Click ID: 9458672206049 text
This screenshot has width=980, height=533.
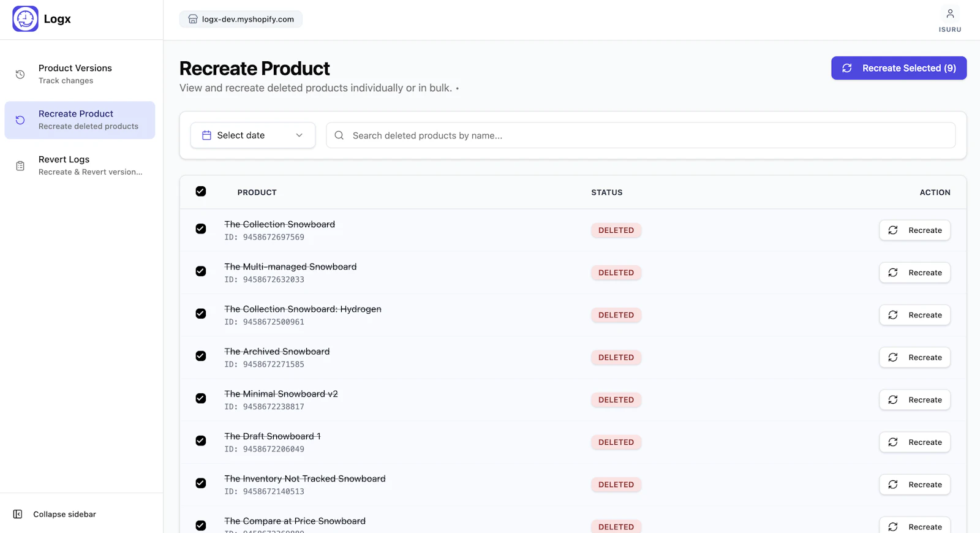(x=264, y=449)
